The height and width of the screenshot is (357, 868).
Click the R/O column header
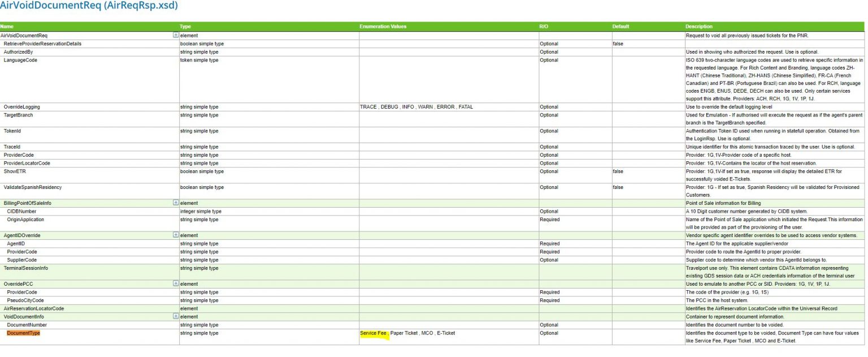(544, 27)
